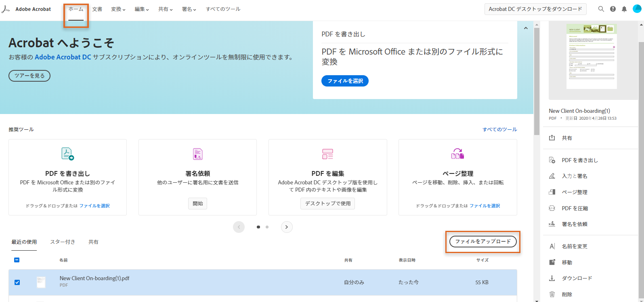The height and width of the screenshot is (302, 644).
Task: Switch to the スター付き tab
Action: [63, 242]
